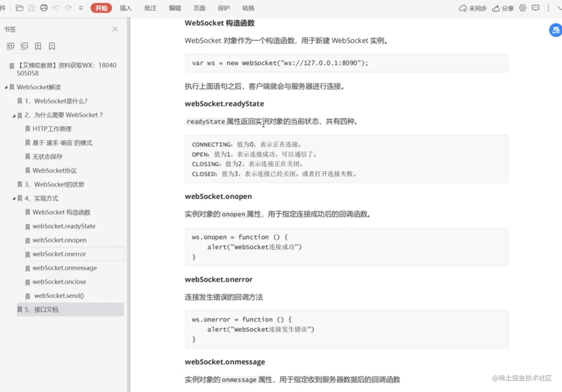Open the feedback message icon
Image resolution: width=562 pixels, height=392 pixels.
[x=536, y=8]
